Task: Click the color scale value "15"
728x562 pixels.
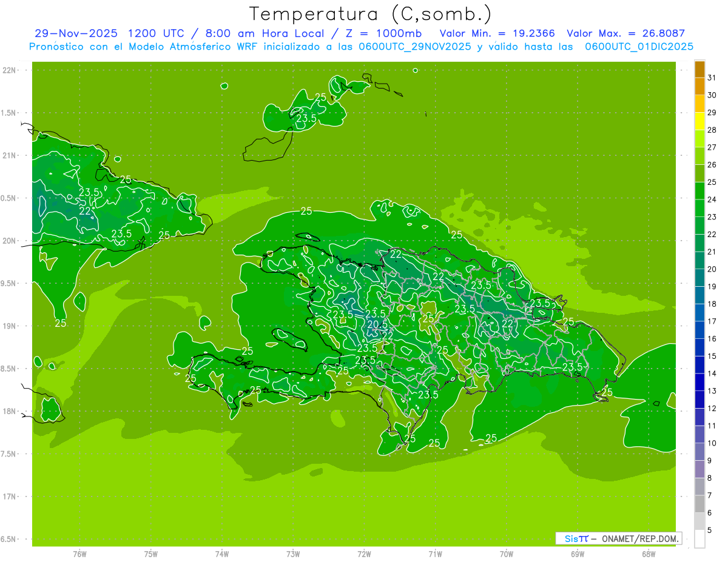Action: pyautogui.click(x=712, y=356)
